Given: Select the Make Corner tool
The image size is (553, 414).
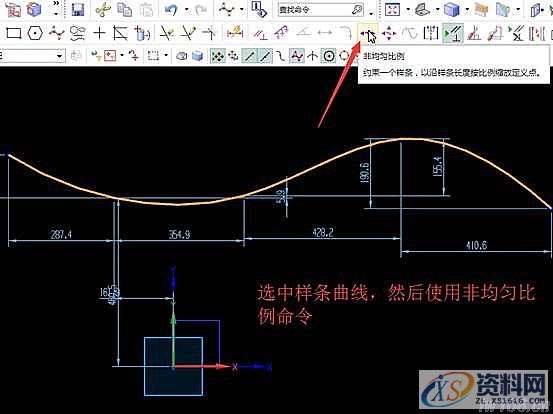Looking at the screenshot, I should (x=209, y=33).
